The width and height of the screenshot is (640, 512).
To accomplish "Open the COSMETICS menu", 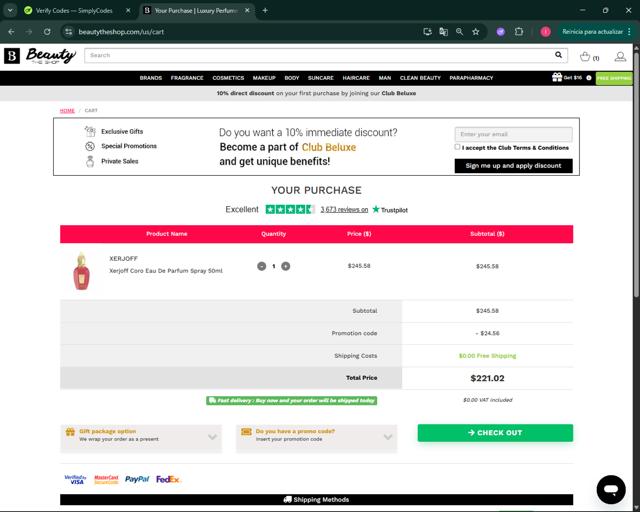I will click(228, 78).
